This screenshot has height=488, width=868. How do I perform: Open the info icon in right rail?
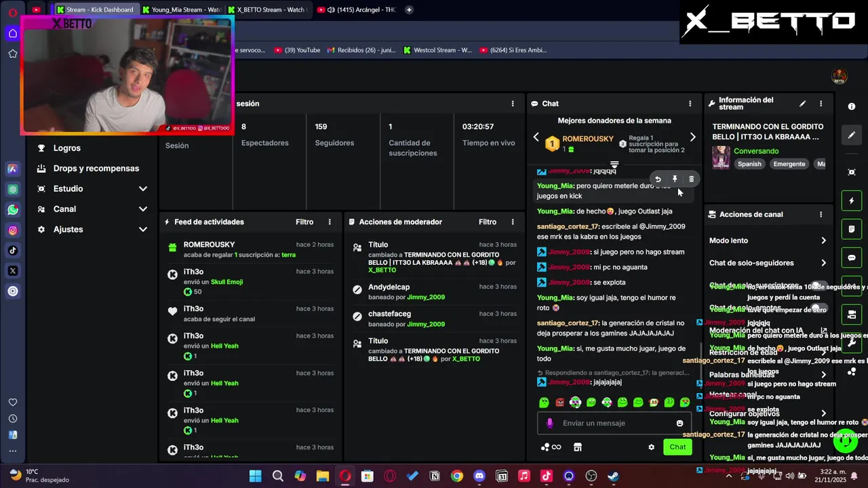point(852,106)
